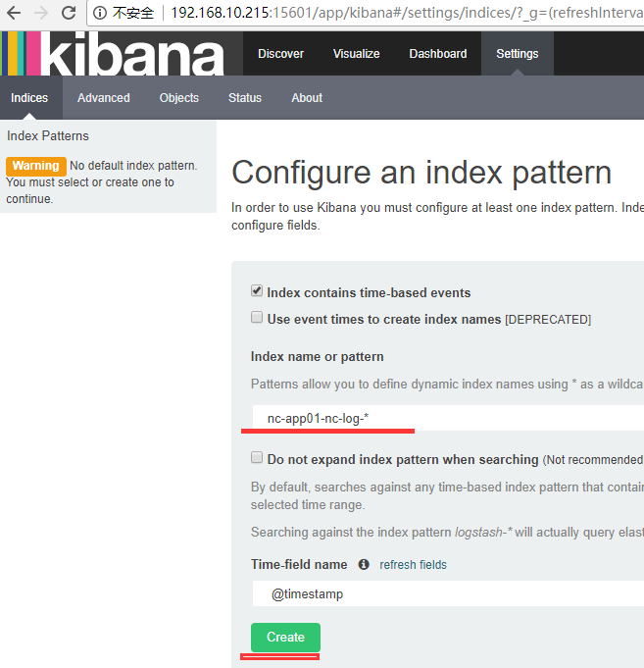Click the Time-field name info icon

click(x=364, y=564)
